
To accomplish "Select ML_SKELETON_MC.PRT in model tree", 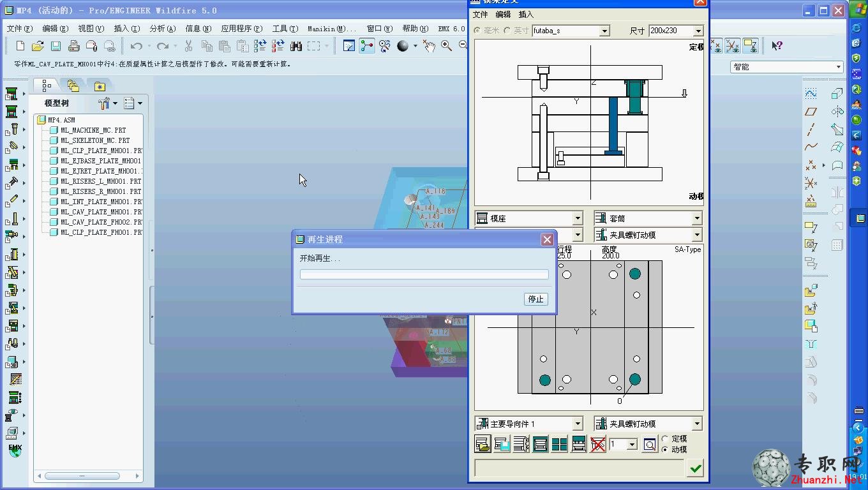I will (x=95, y=140).
